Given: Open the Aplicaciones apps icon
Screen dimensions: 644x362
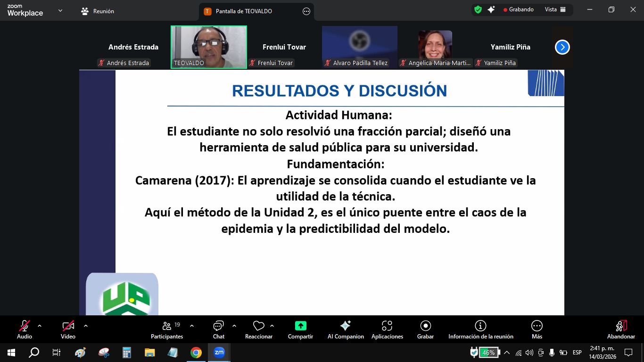Looking at the screenshot, I should point(387,326).
